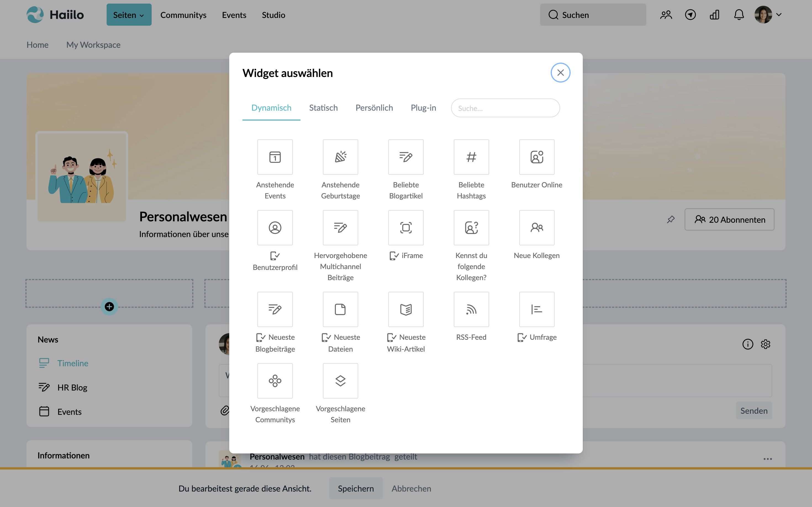Switch to the Plug-in tab
Viewport: 812px width, 507px height.
coord(423,108)
